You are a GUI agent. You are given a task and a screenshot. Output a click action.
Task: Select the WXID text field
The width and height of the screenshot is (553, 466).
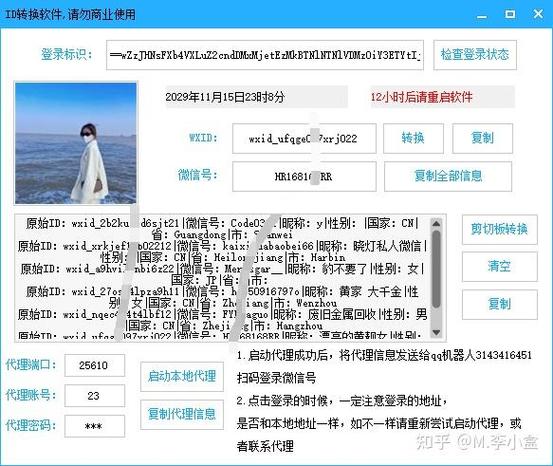304,138
